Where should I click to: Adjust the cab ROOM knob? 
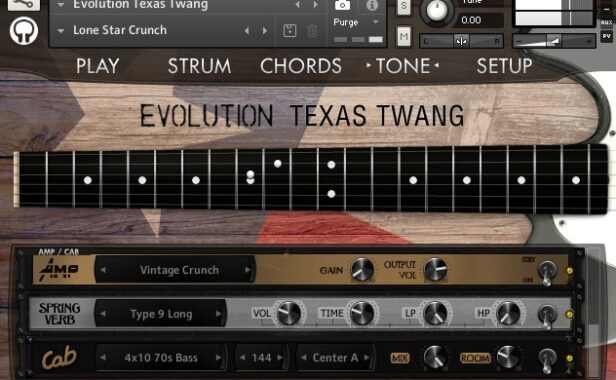(508, 357)
